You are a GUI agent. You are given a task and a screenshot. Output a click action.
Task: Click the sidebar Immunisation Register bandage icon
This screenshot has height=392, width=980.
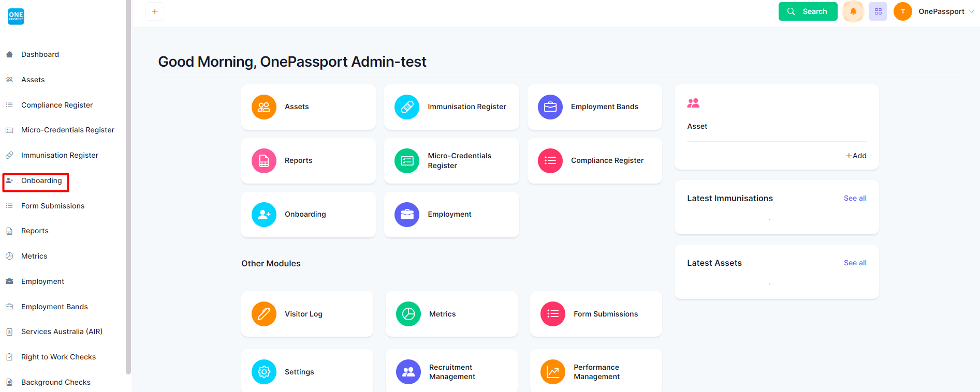coord(9,155)
